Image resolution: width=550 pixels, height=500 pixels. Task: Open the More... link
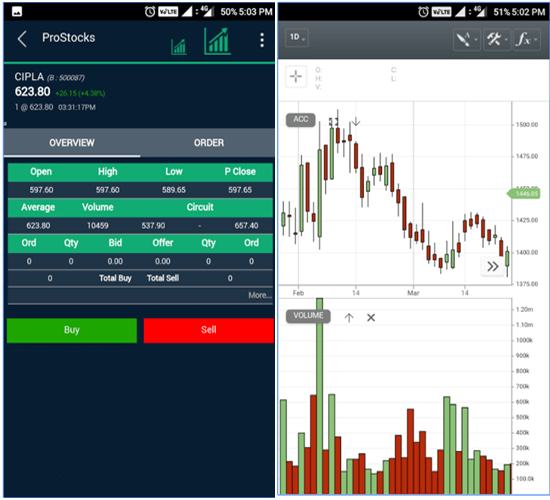click(260, 295)
